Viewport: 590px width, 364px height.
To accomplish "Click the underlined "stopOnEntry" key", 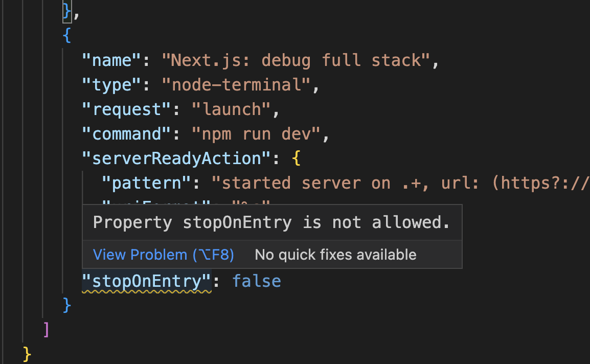I will point(147,282).
